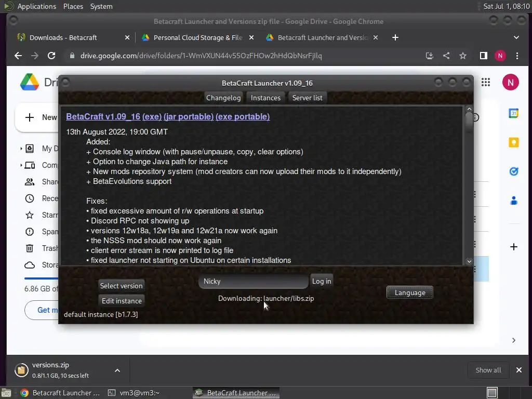Click the Chrome address bar URL
The image size is (532, 399).
pyautogui.click(x=201, y=56)
